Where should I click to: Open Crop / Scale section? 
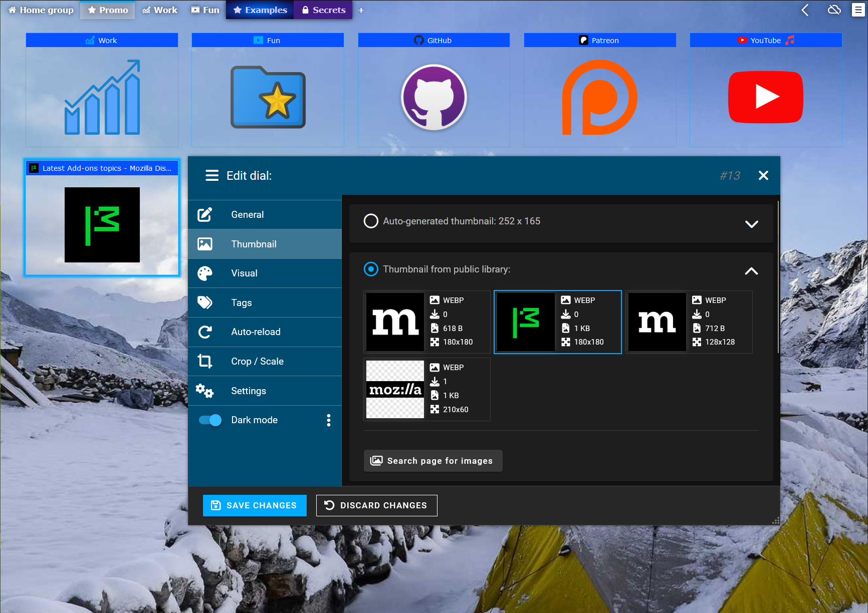[x=265, y=362]
